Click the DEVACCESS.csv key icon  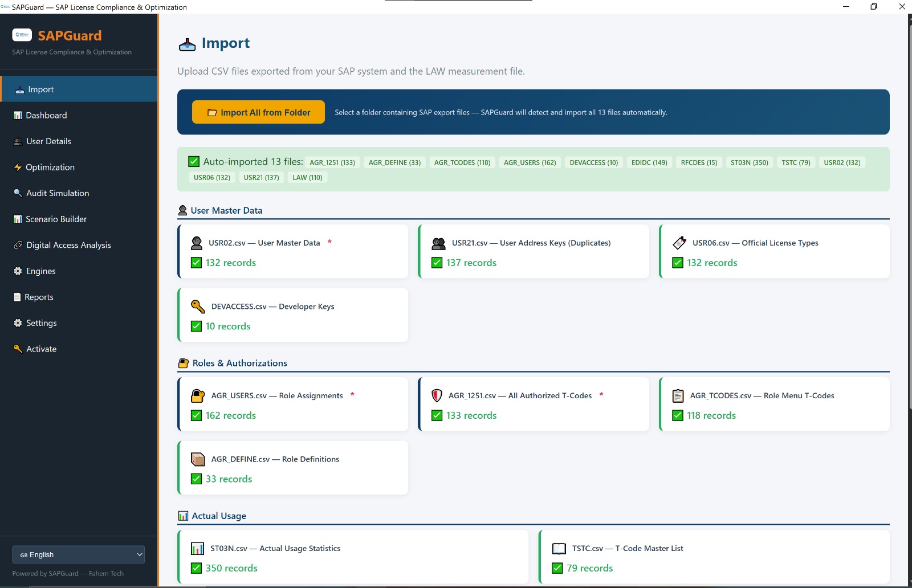(x=198, y=307)
